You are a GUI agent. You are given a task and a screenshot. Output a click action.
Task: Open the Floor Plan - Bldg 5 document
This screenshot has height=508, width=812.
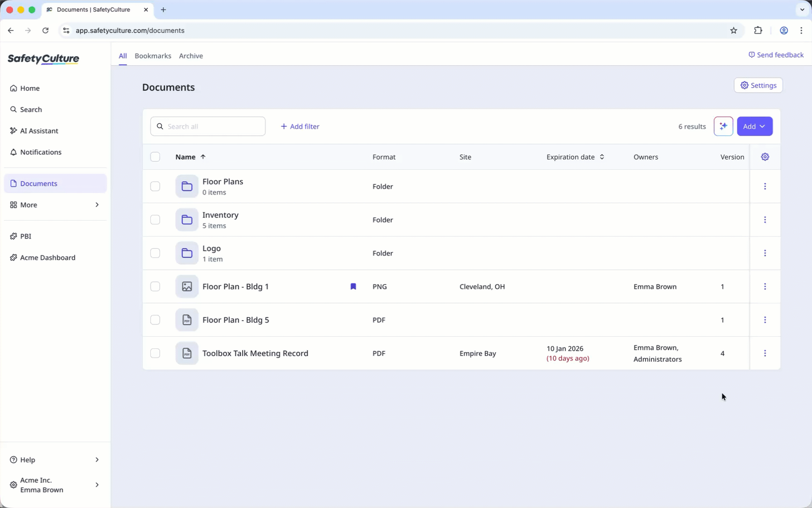(235, 320)
